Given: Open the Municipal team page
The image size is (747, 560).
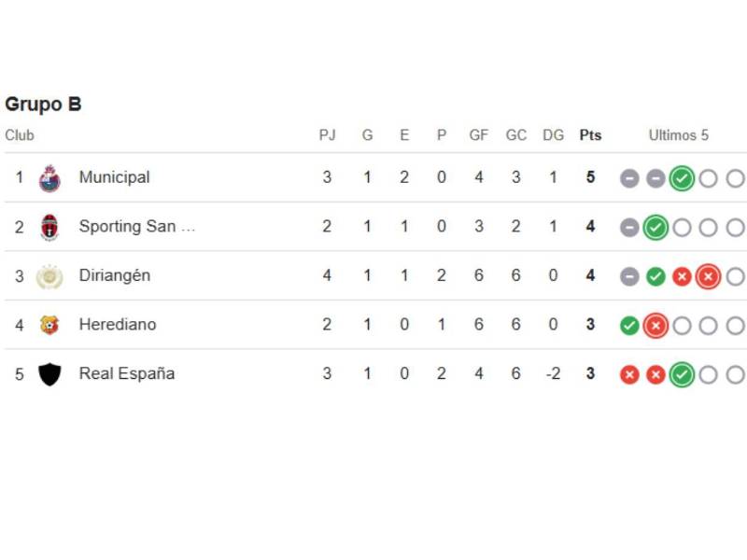Looking at the screenshot, I should [x=117, y=177].
